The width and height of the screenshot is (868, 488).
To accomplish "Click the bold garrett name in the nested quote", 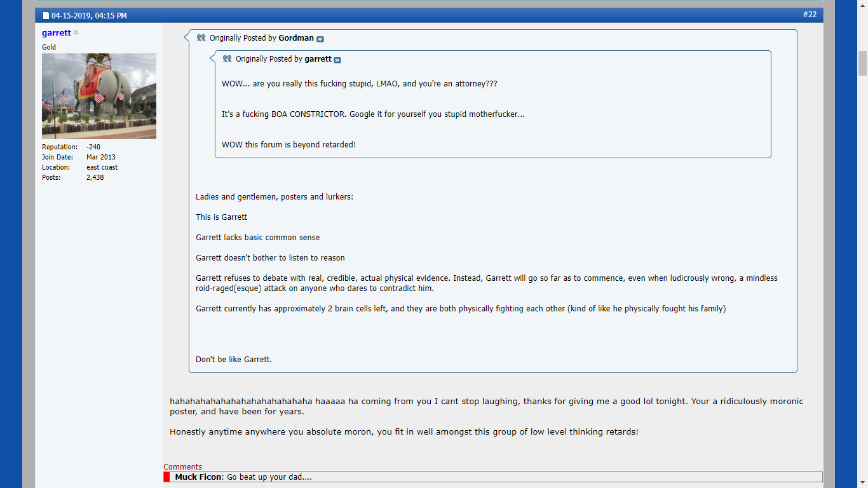I will pyautogui.click(x=318, y=59).
